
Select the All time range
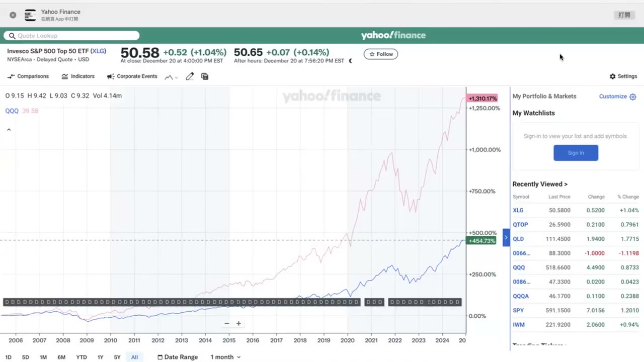(x=134, y=357)
